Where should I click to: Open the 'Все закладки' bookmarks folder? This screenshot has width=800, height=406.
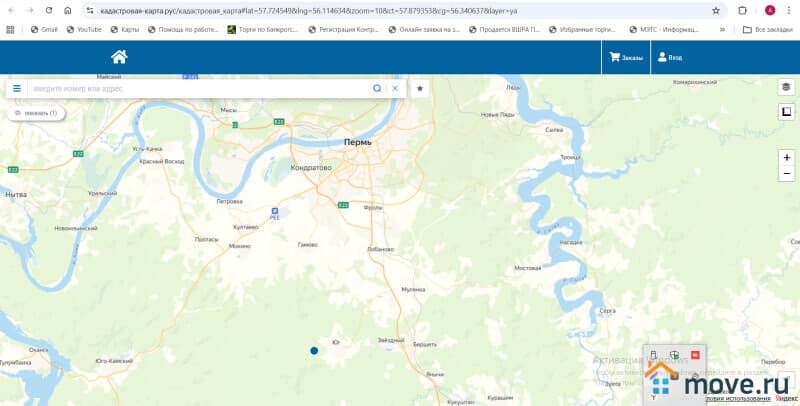(767, 29)
